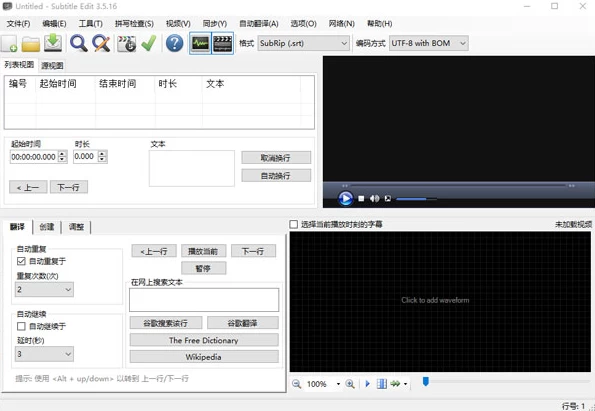595x411 pixels.
Task: Open the 视频(V) menu
Action: pos(178,24)
